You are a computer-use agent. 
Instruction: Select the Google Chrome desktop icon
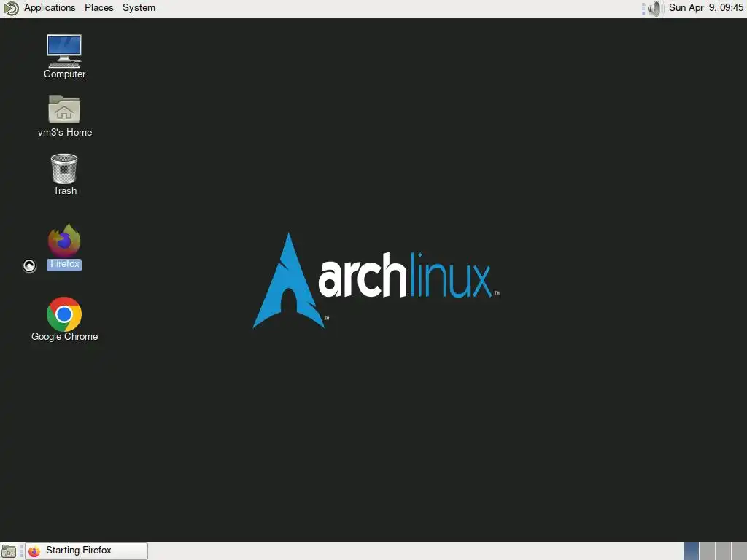coord(64,314)
